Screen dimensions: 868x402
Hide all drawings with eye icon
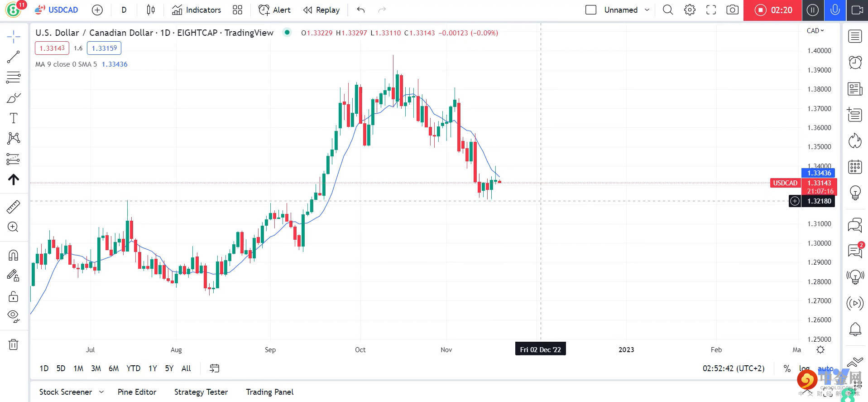pos(13,316)
